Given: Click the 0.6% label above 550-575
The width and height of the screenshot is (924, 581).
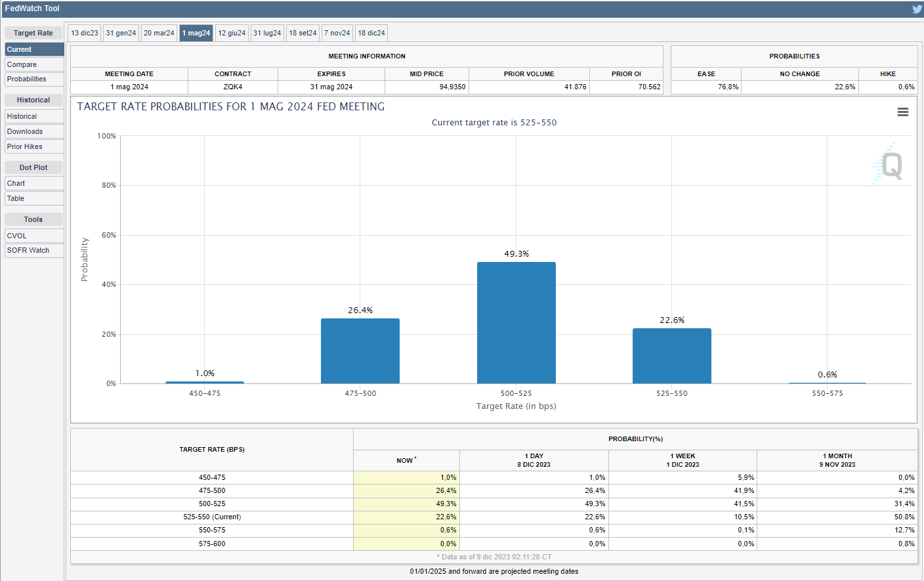Looking at the screenshot, I should [828, 374].
